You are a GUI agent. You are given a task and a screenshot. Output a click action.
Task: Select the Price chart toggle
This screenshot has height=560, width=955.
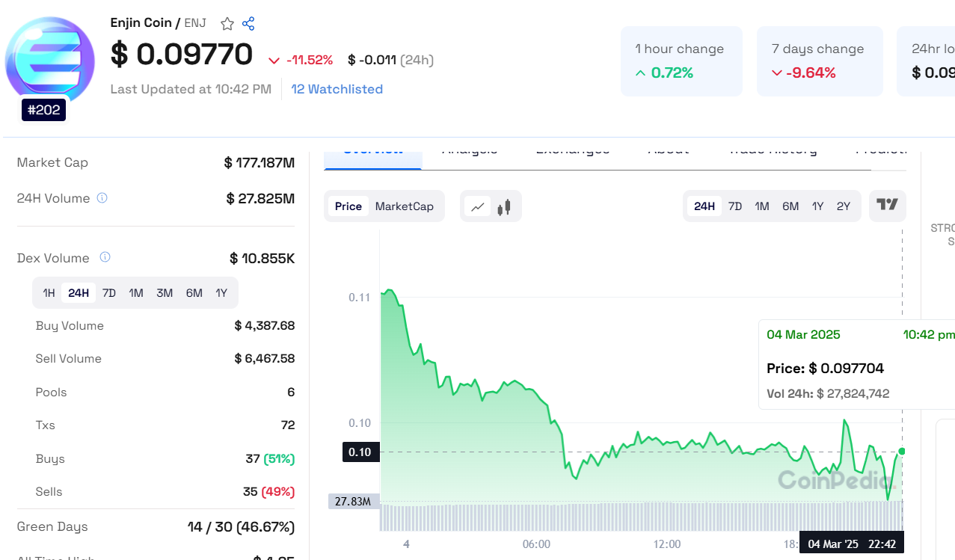pyautogui.click(x=348, y=206)
